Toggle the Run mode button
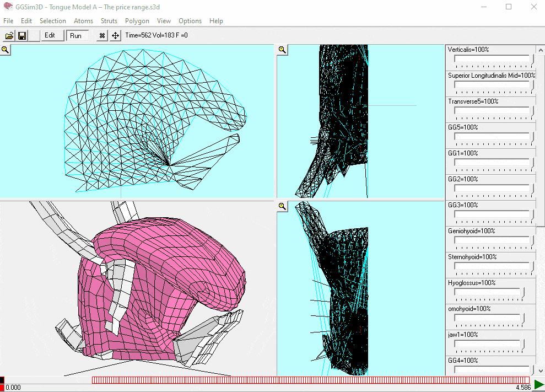The width and height of the screenshot is (545, 392). 76,36
